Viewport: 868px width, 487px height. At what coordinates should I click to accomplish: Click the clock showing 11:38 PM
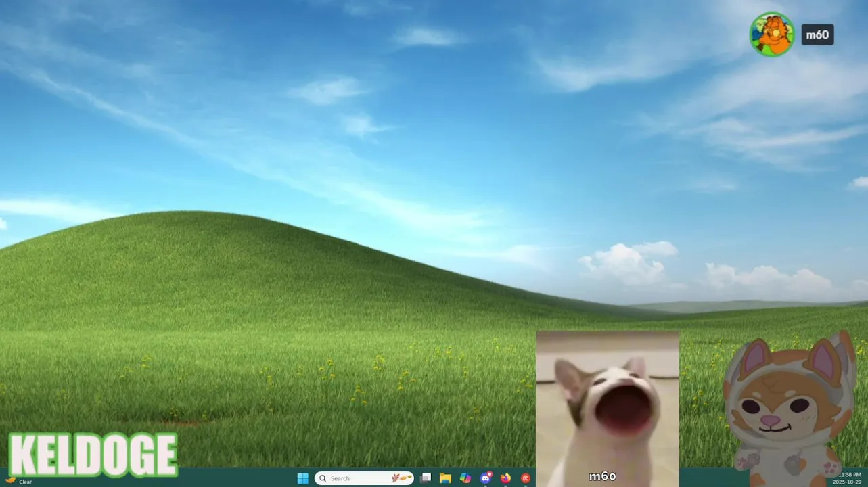click(x=849, y=478)
